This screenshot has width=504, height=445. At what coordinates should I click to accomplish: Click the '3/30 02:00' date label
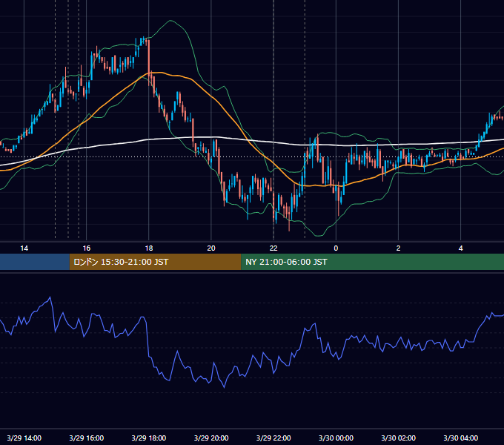coord(398,438)
